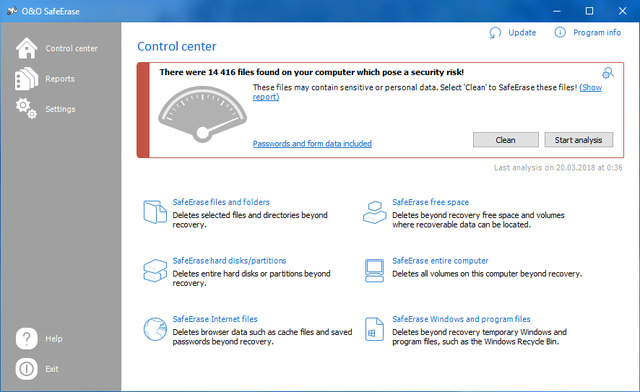Click text 'Deletes all volumes on this computer'

coord(487,274)
